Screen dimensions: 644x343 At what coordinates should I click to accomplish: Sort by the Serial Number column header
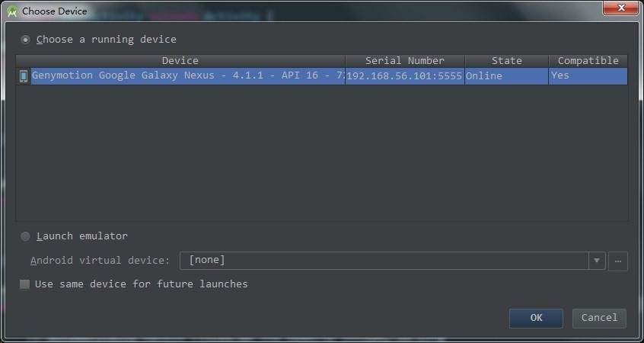point(405,61)
